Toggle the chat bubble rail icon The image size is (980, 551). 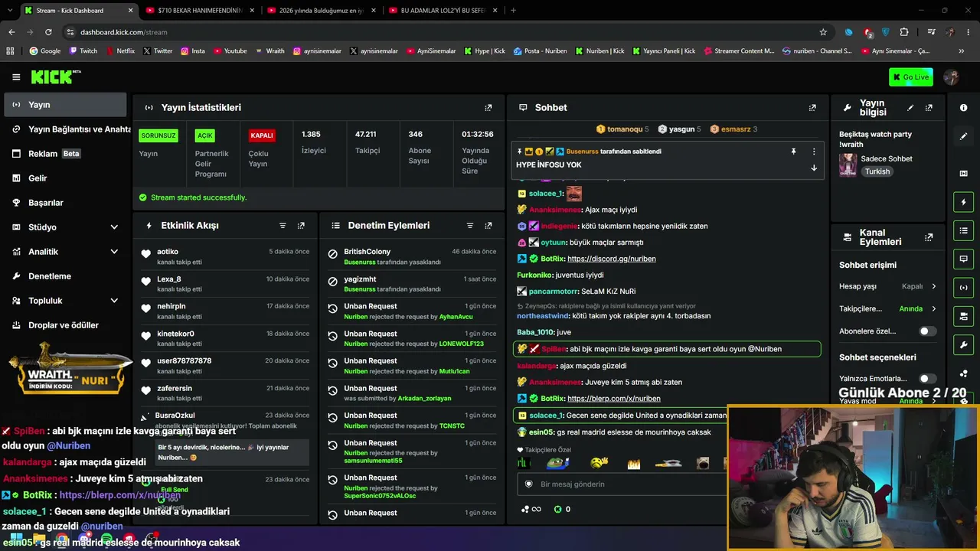tap(963, 259)
